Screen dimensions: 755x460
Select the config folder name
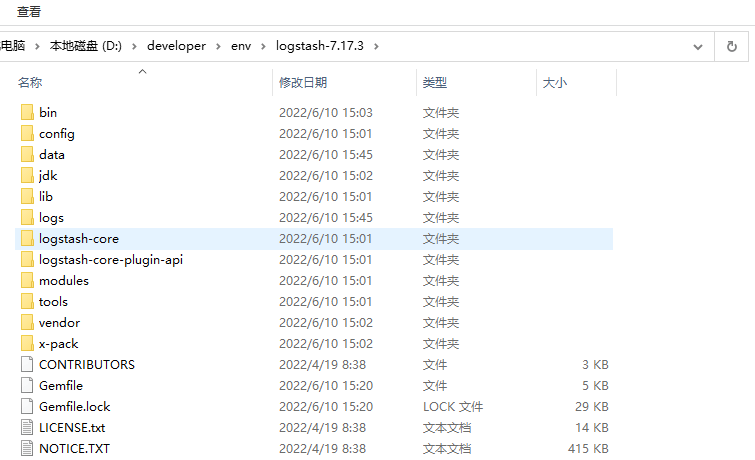click(57, 134)
